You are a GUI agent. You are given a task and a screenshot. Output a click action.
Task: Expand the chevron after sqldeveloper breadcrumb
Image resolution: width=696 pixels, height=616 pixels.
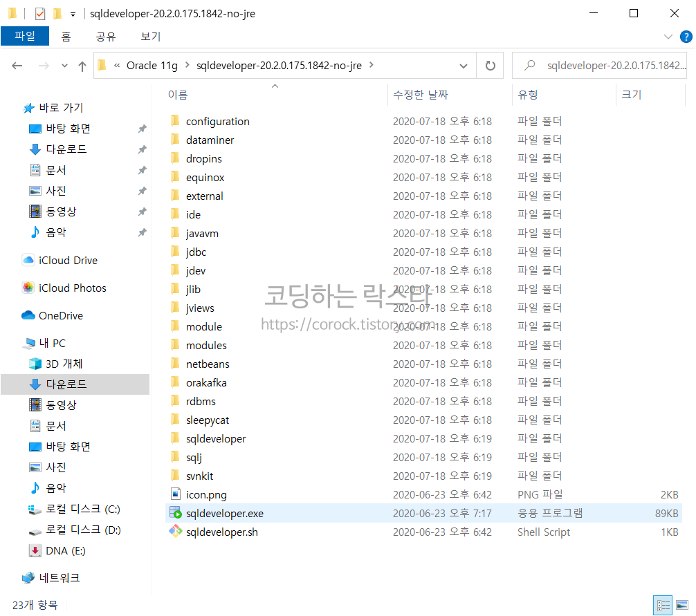[371, 65]
